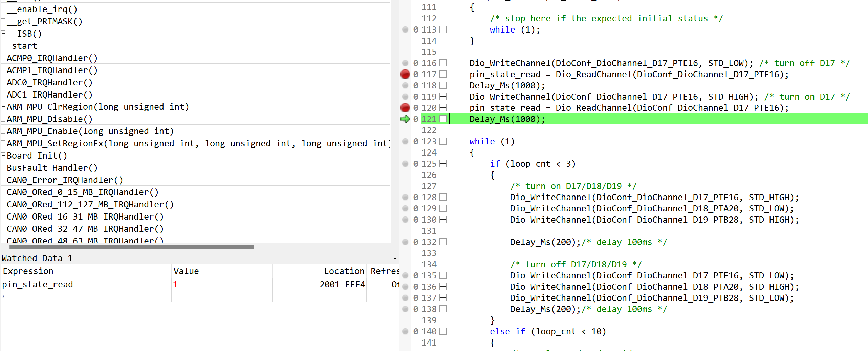The height and width of the screenshot is (351, 868).
Task: Click line number 121 in gutter
Action: [x=429, y=119]
